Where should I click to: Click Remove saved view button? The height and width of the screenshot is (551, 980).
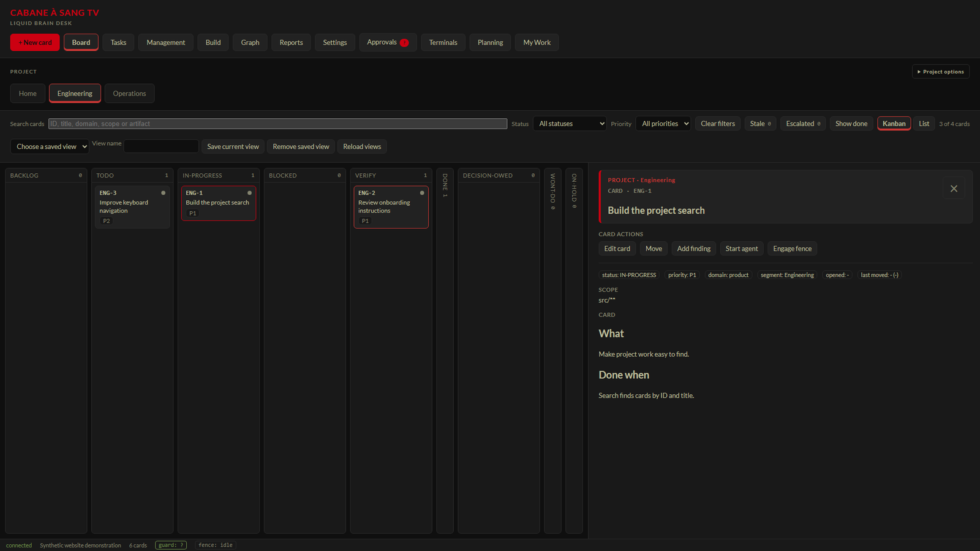(301, 146)
